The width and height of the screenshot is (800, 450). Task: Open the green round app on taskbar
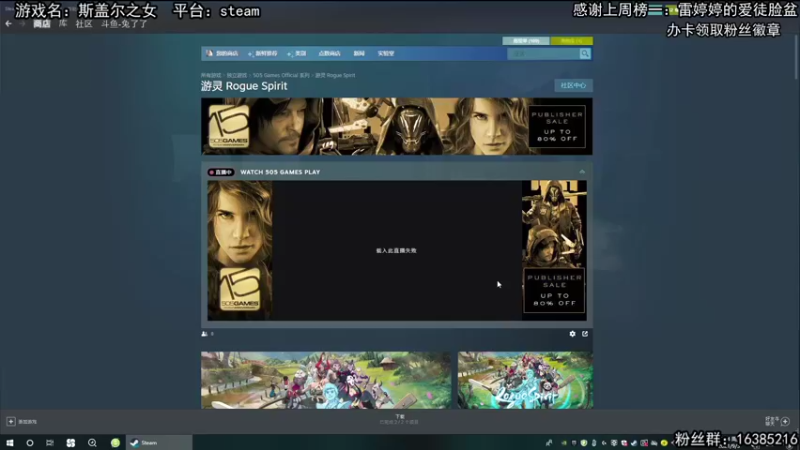(115, 443)
